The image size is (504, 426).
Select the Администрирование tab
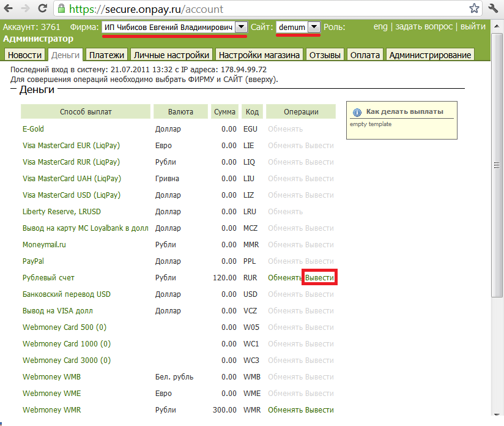click(x=431, y=55)
